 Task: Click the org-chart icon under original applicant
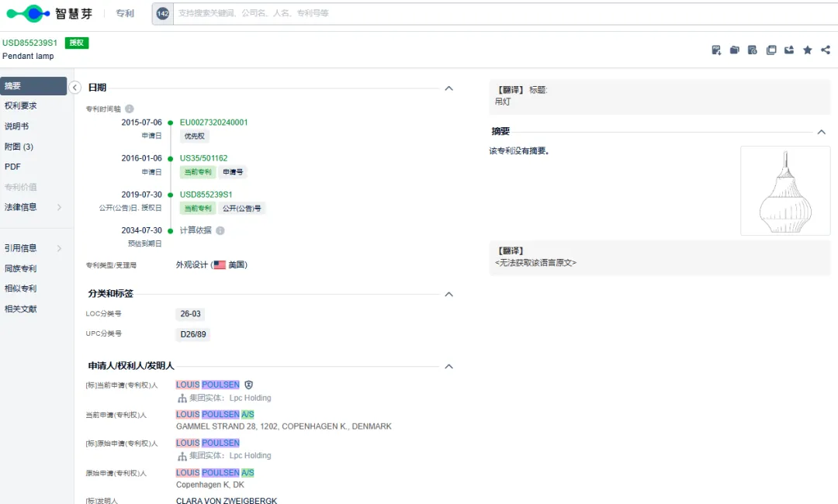(182, 456)
